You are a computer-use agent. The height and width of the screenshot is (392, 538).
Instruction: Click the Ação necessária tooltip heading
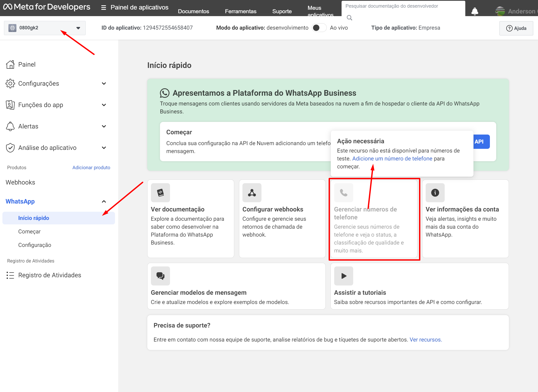coord(361,141)
